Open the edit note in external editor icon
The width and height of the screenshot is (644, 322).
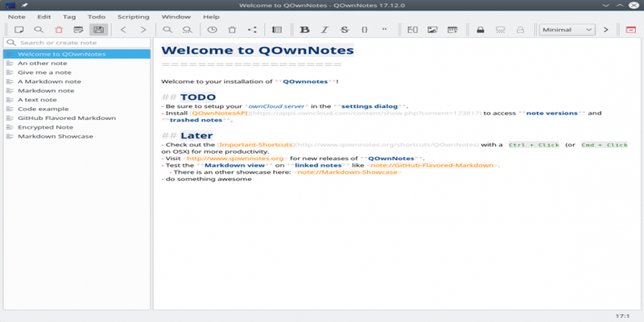tap(78, 30)
